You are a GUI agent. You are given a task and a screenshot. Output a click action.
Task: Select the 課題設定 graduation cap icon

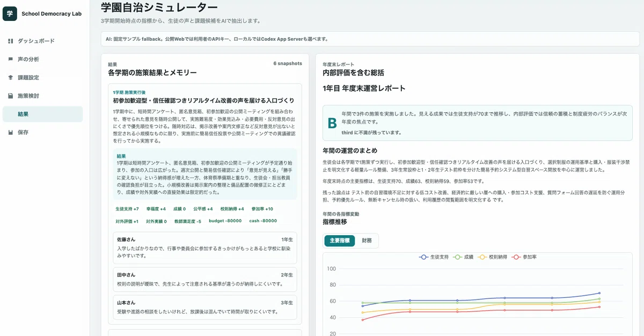pyautogui.click(x=11, y=77)
